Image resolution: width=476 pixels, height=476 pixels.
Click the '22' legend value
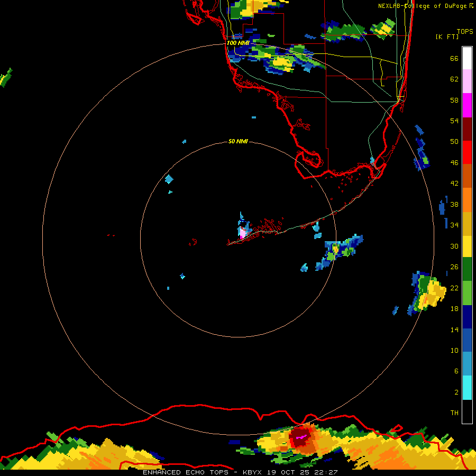454,288
